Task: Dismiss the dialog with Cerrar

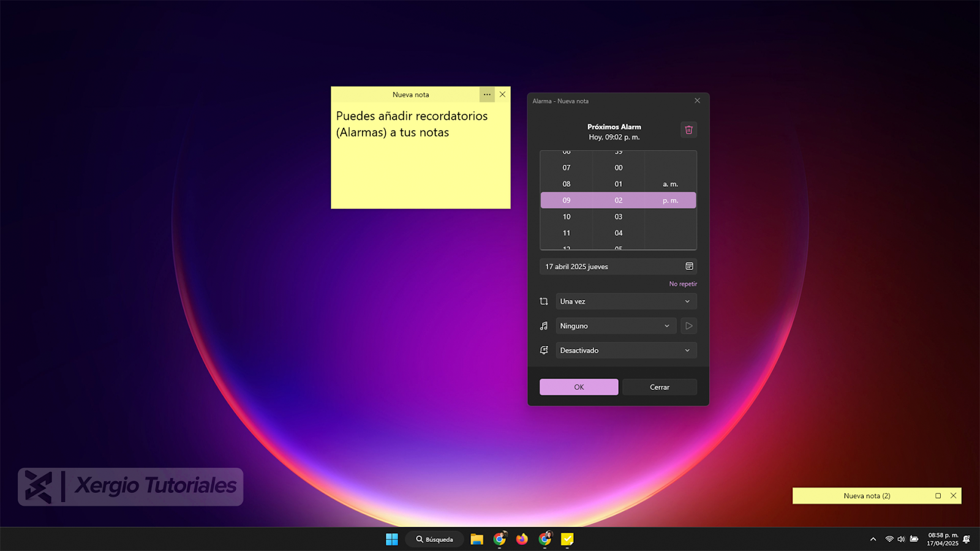Action: click(x=660, y=386)
